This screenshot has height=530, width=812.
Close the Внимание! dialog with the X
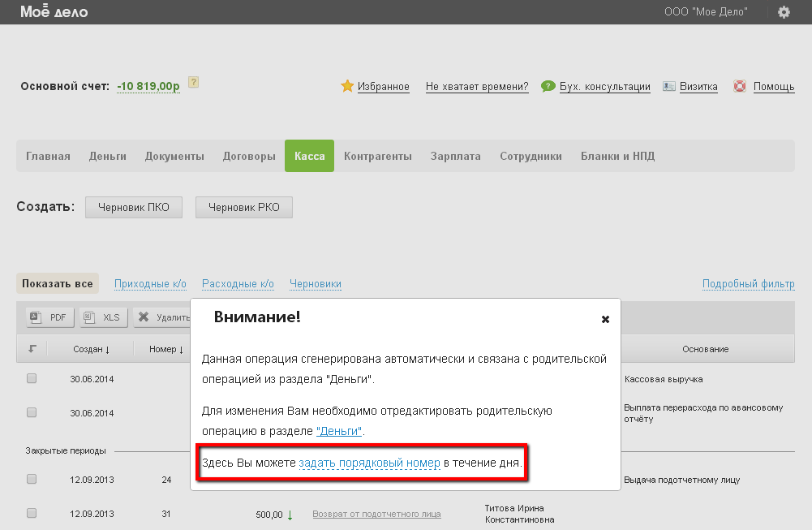pyautogui.click(x=605, y=319)
